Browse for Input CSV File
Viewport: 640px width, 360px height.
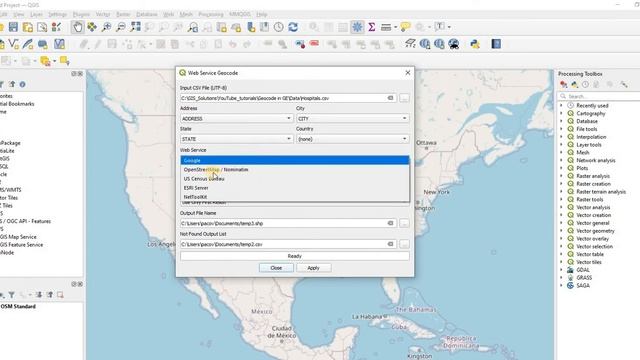[x=404, y=98]
